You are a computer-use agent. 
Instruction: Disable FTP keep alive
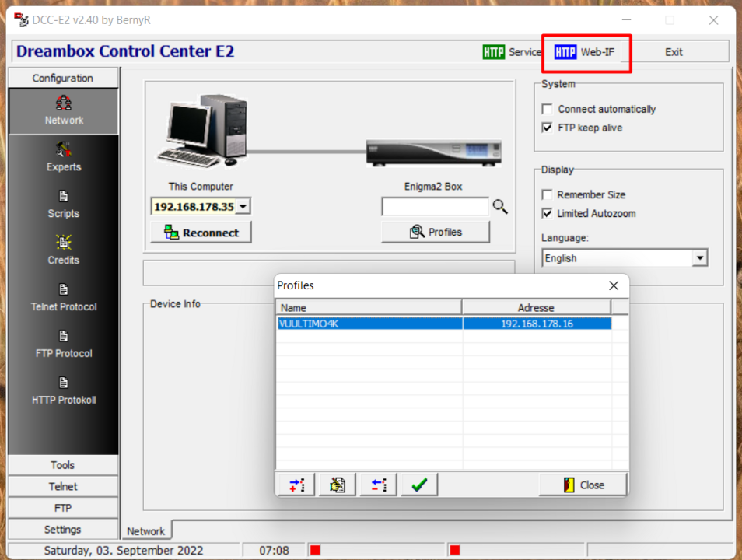tap(547, 128)
